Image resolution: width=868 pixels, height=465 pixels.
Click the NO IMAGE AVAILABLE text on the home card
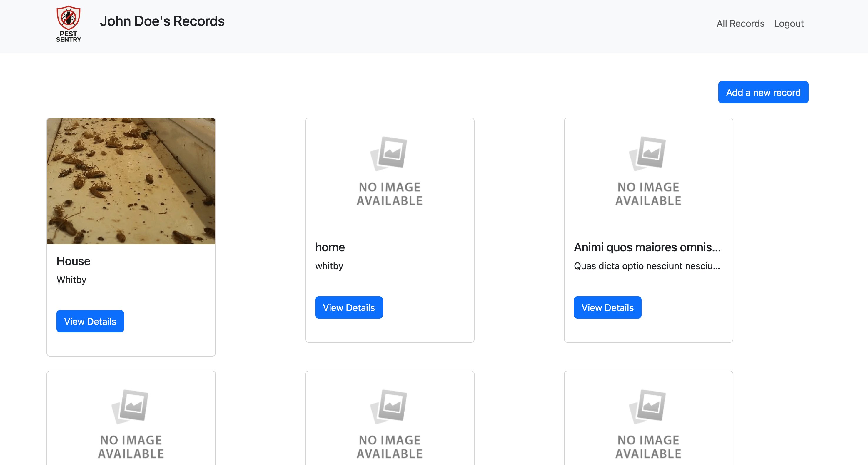(x=390, y=194)
